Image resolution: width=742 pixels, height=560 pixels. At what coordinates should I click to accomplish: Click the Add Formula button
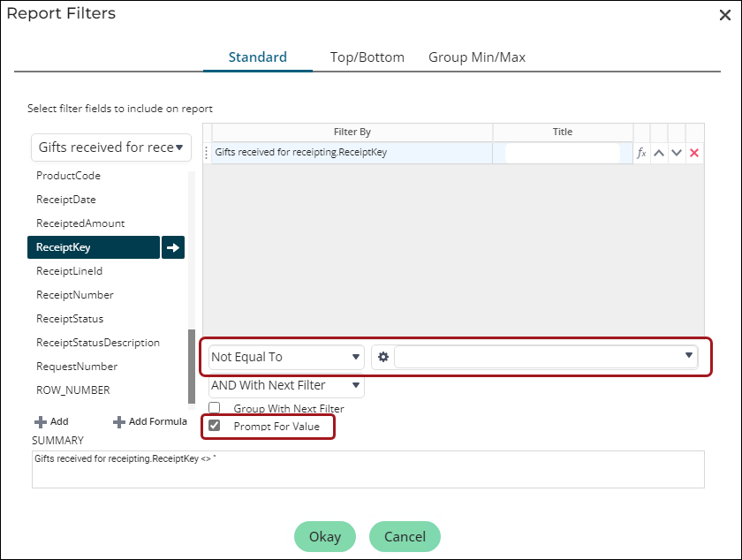click(150, 421)
